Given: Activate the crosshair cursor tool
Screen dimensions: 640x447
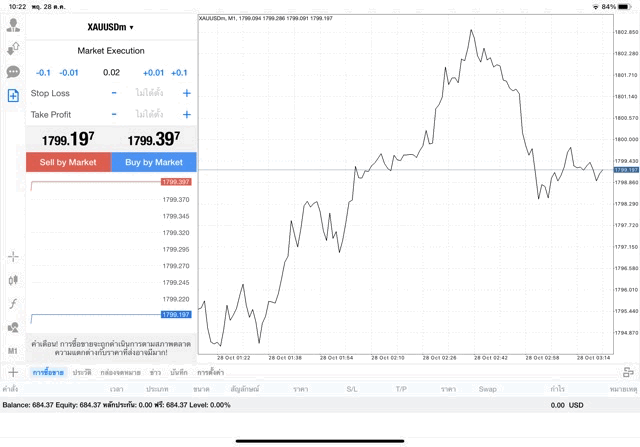Looking at the screenshot, I should coord(13,257).
